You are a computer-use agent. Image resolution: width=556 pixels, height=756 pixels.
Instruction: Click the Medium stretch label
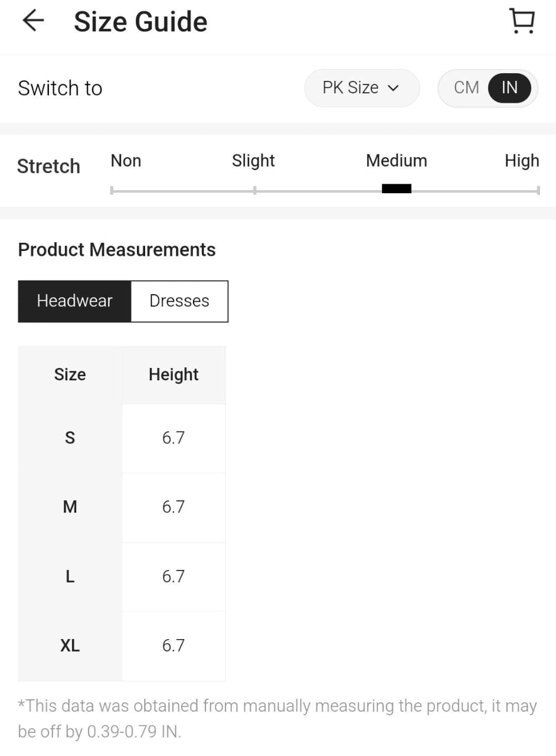397,161
